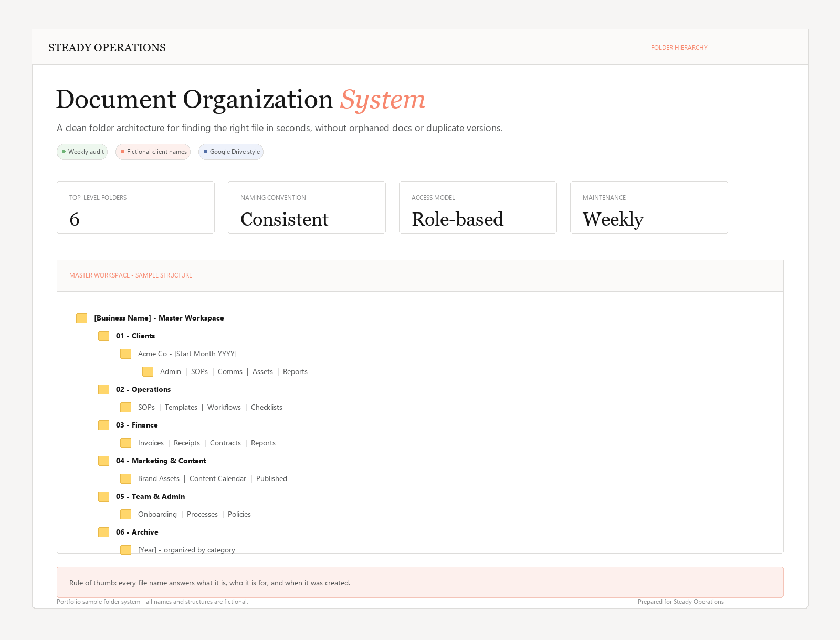This screenshot has height=640, width=840.
Task: Click folder icon beside SOPs | Templates row
Action: [x=125, y=407]
